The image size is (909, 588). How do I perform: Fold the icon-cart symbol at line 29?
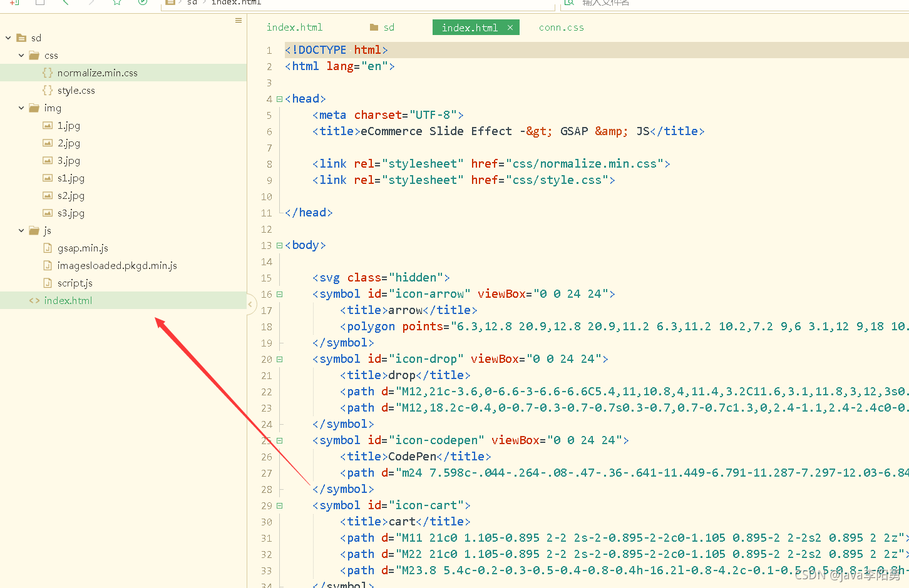coord(279,505)
